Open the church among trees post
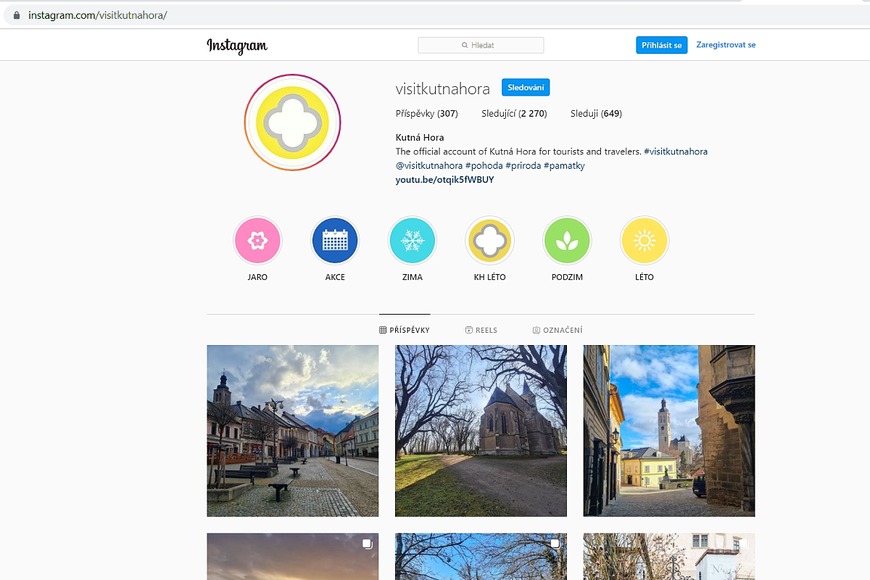Viewport: 870px width, 580px height. pos(480,431)
